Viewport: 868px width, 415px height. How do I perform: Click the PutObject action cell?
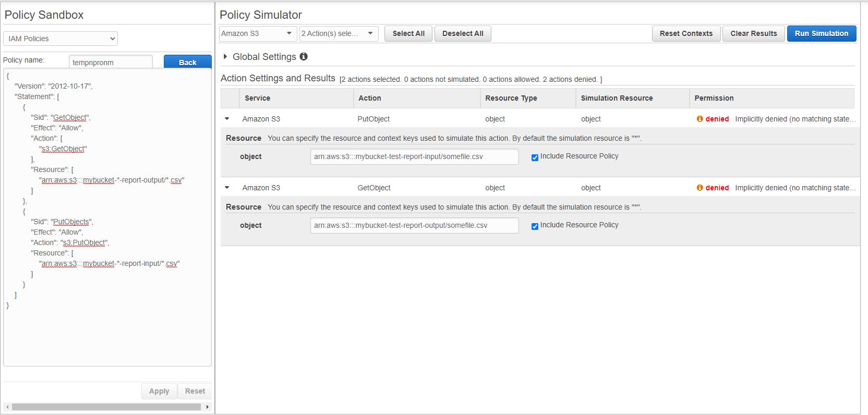click(373, 119)
